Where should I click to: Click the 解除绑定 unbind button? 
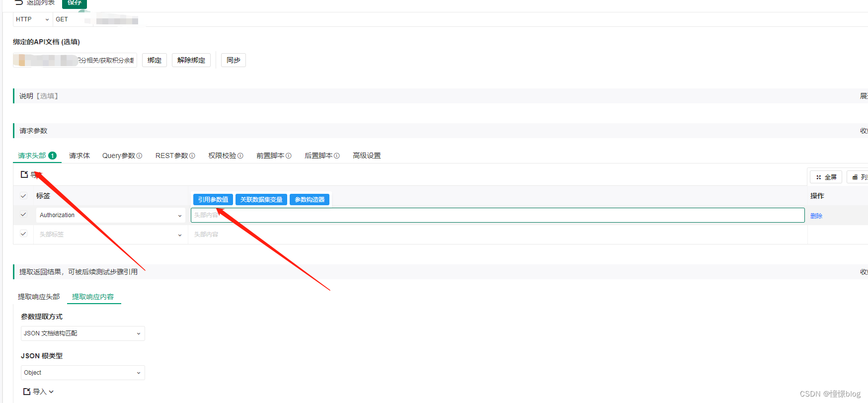pos(191,60)
